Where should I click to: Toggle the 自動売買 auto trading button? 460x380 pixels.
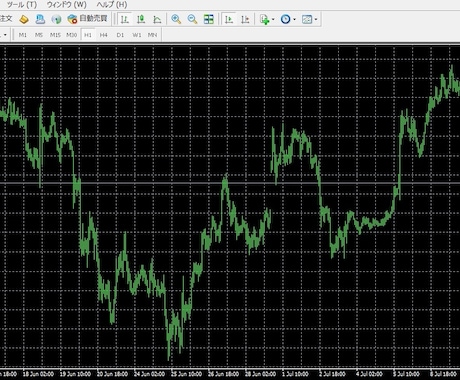pos(87,19)
